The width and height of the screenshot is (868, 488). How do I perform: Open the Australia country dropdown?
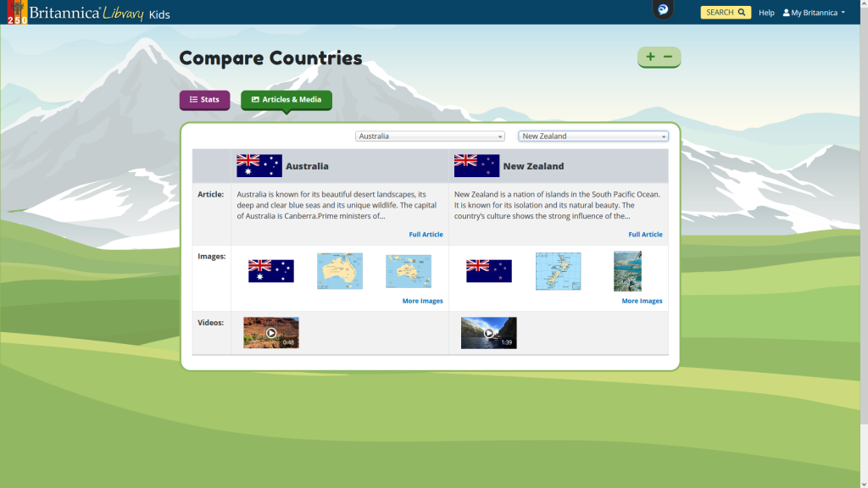tap(430, 136)
